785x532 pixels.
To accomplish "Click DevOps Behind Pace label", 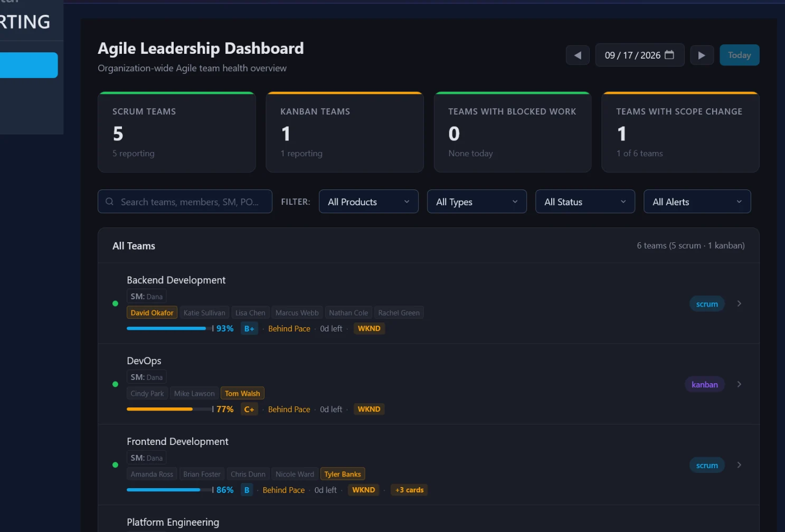I will point(289,409).
